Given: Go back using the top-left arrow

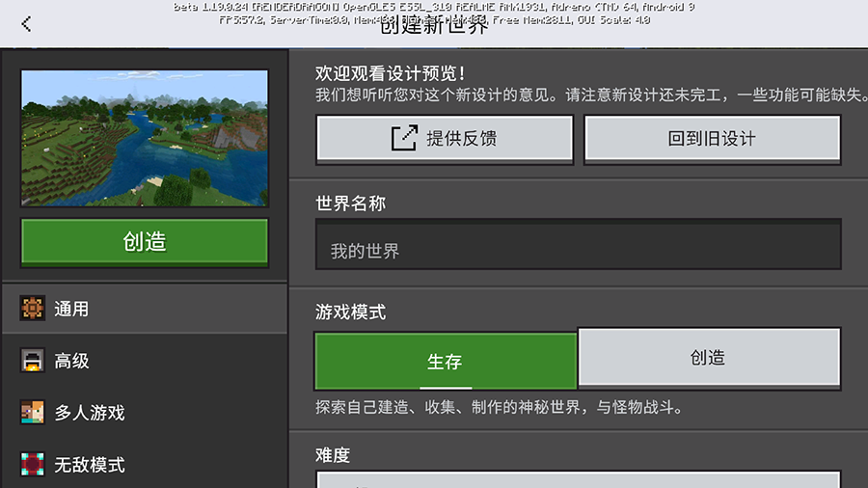Looking at the screenshot, I should pos(26,24).
